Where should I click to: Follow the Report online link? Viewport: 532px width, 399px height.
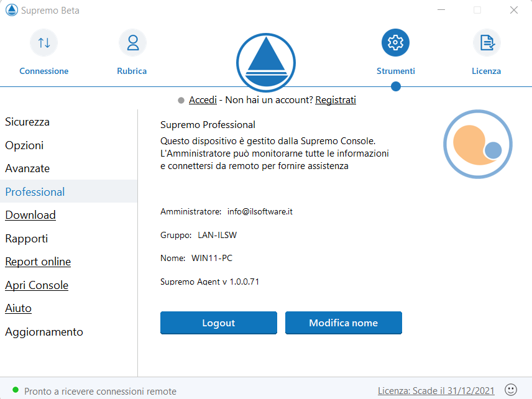point(38,262)
